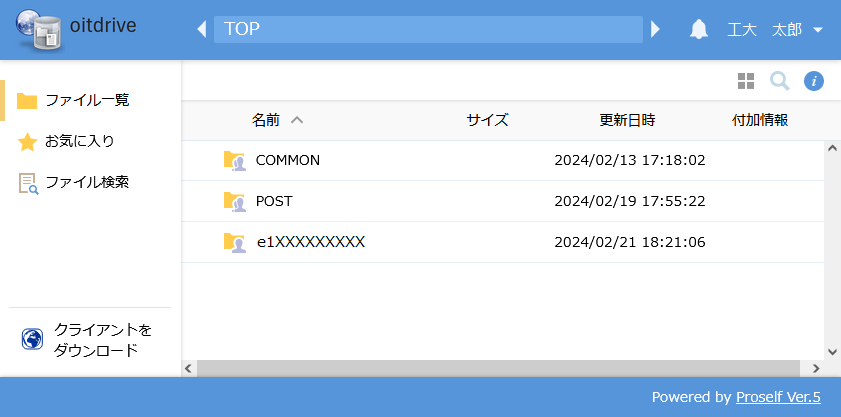841x417 pixels.
Task: Click the POST folder icon
Action: [234, 201]
